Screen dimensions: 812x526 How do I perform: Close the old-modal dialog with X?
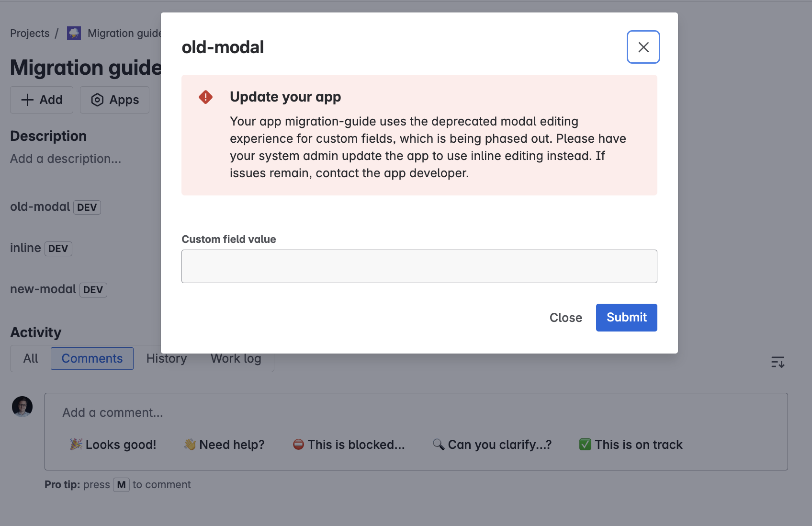(x=643, y=47)
